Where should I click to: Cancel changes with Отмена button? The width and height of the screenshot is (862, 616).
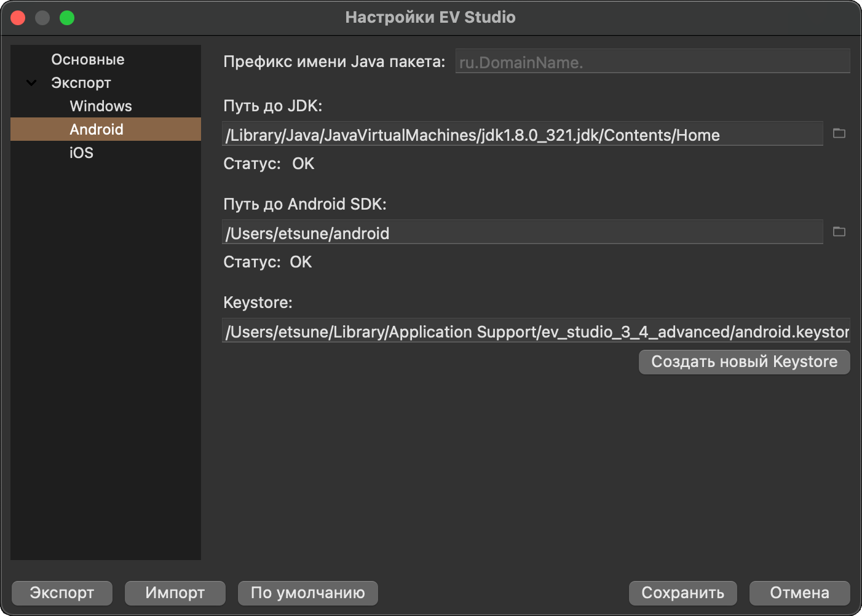point(799,593)
